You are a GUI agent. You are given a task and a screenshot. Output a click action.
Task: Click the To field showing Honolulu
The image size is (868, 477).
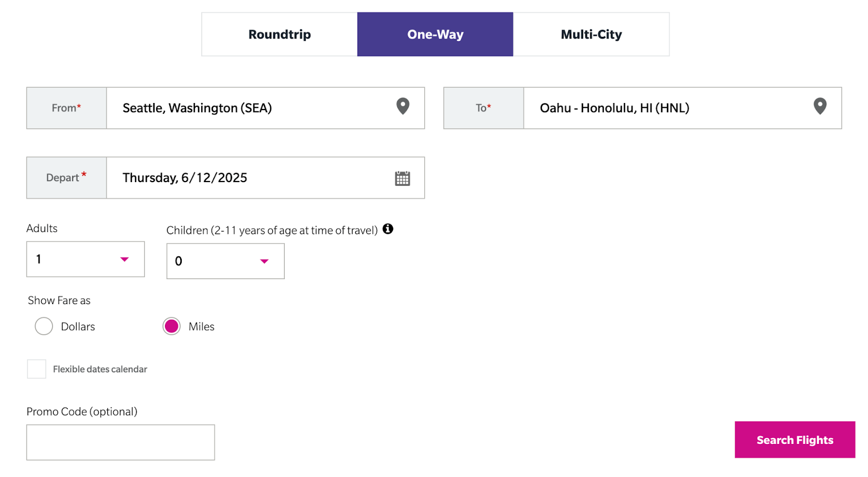coord(682,108)
